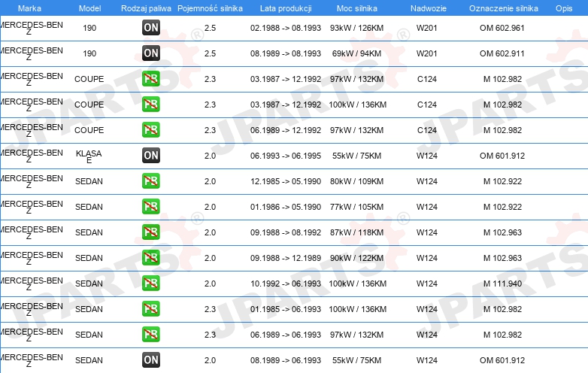Click the Pojemność silnika column header
Screen dimensions: 588x373
(x=210, y=8)
